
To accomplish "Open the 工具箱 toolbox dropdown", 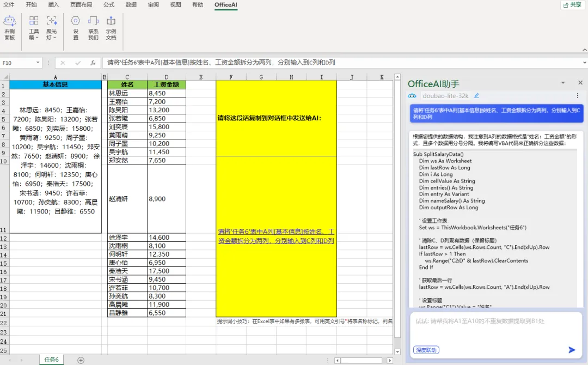I will point(34,28).
